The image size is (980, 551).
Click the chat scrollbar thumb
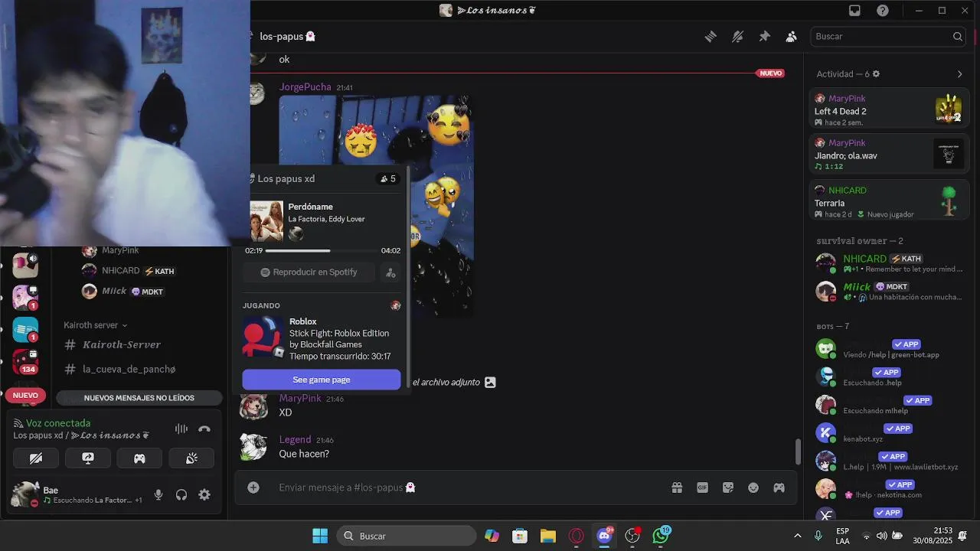[x=798, y=452]
